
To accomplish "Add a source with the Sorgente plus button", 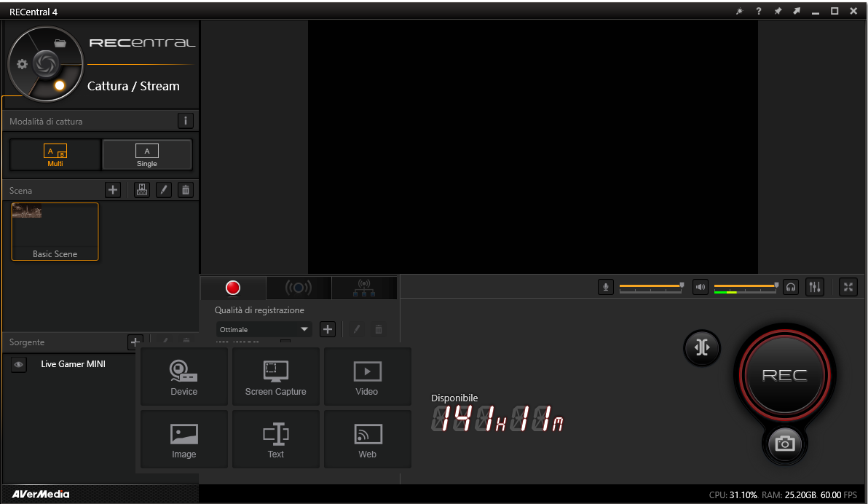I will click(x=135, y=342).
